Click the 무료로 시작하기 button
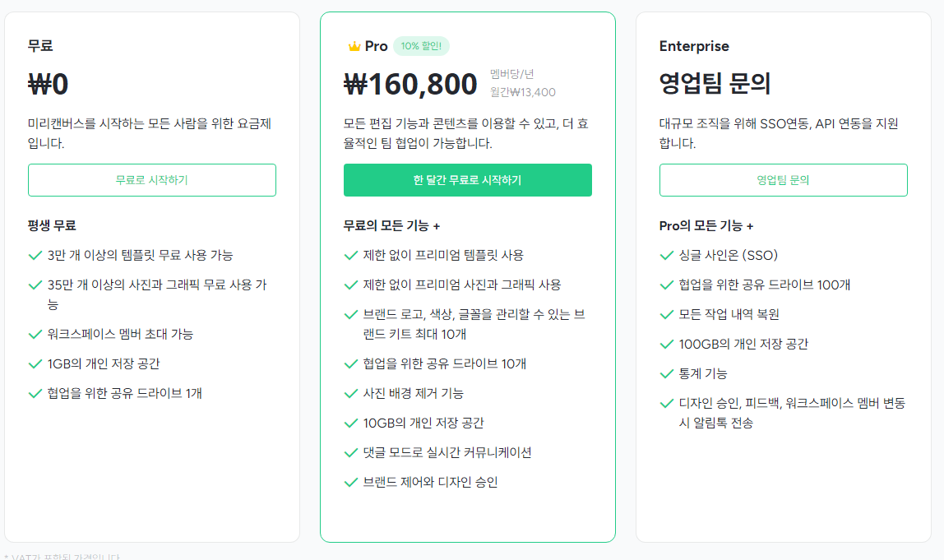 point(151,180)
